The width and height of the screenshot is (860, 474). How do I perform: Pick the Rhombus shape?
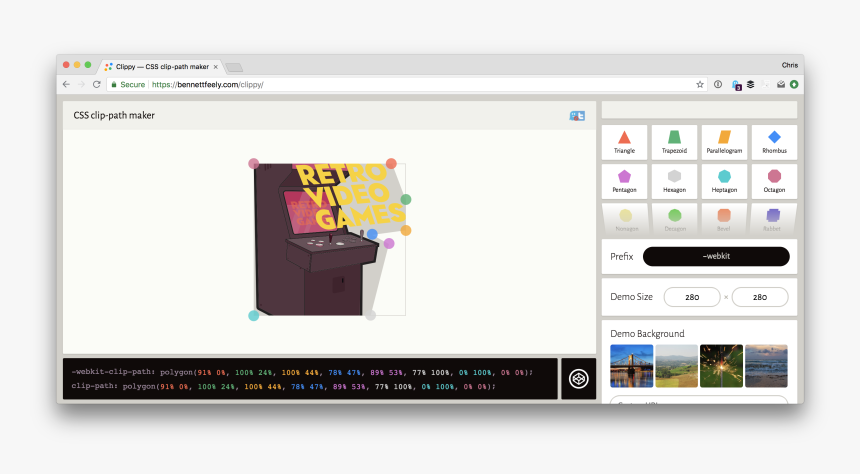click(774, 143)
